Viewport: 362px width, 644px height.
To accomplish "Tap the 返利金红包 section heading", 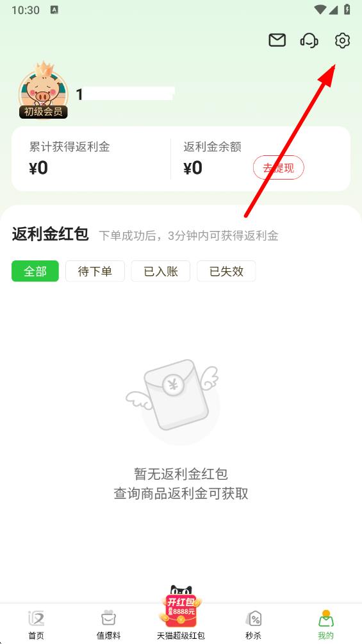I will pos(50,234).
